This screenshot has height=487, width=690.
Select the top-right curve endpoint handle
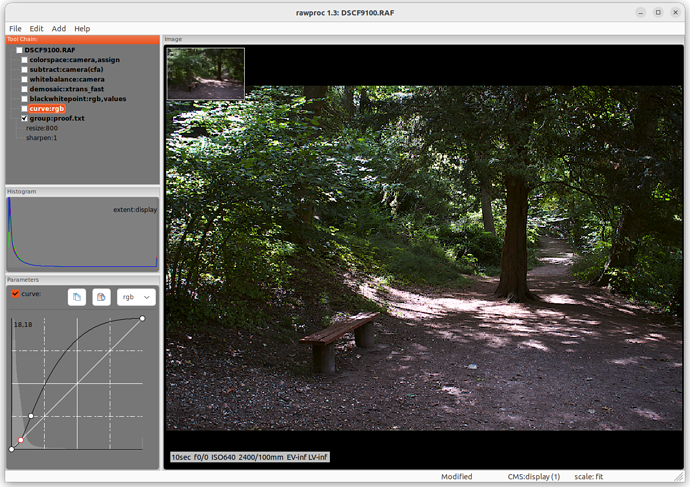(142, 319)
